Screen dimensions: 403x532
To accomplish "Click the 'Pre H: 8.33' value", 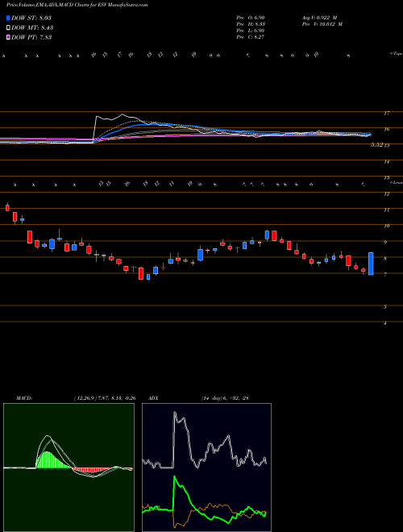I will pos(251,24).
